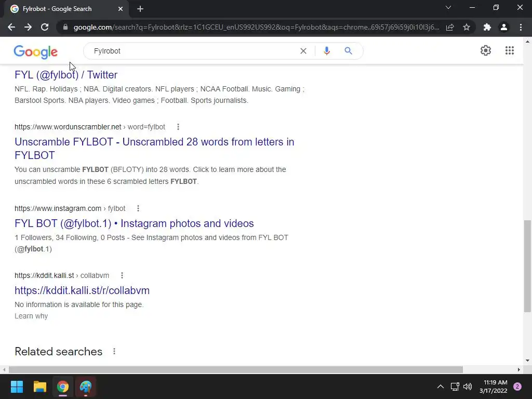Image resolution: width=532 pixels, height=399 pixels.
Task: Switch to Chrome in the taskbar
Action: pos(63,387)
